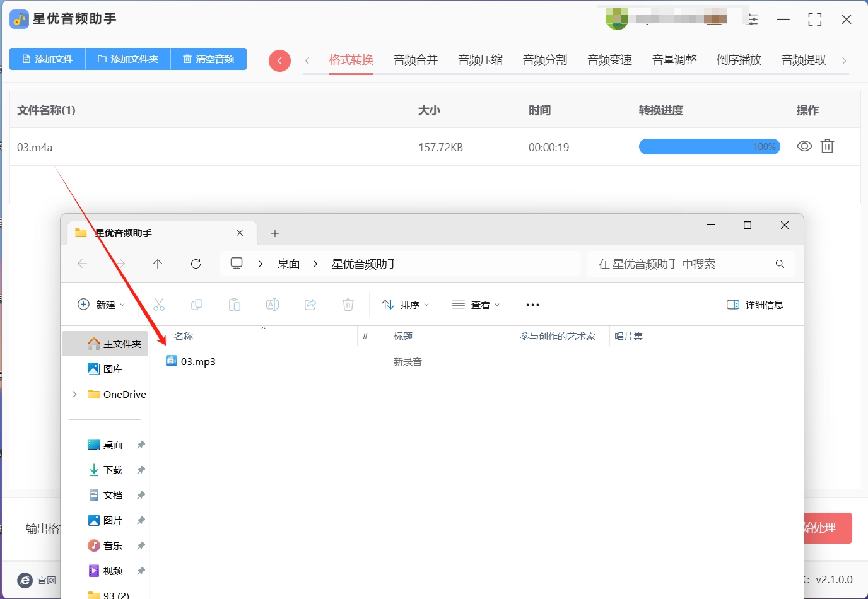Go to the 倒序播放 tab
868x599 pixels.
click(739, 60)
